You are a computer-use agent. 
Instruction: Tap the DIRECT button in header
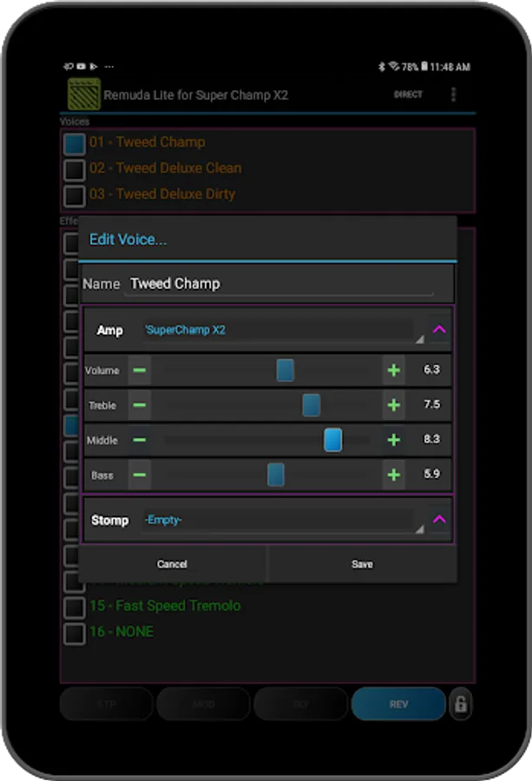pos(408,95)
